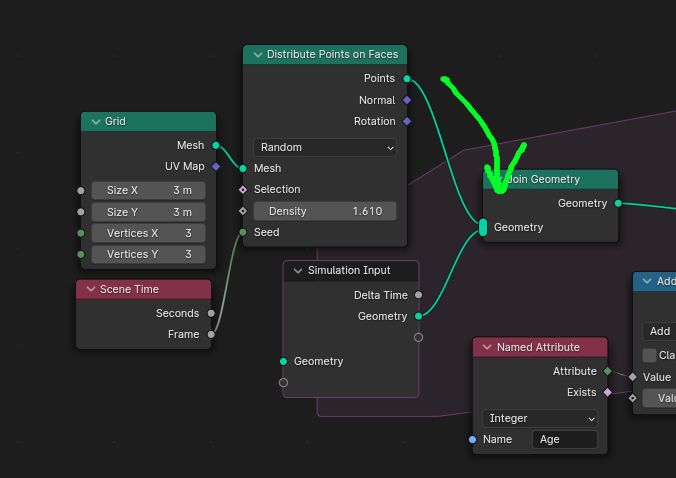The image size is (676, 478).
Task: Select the Scene Time node header
Action: click(x=144, y=289)
